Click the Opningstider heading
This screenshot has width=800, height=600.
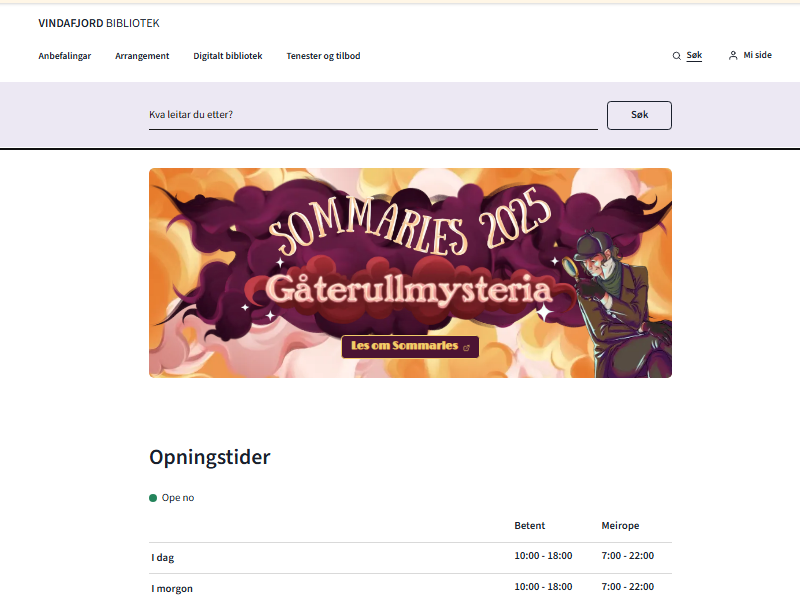click(210, 458)
